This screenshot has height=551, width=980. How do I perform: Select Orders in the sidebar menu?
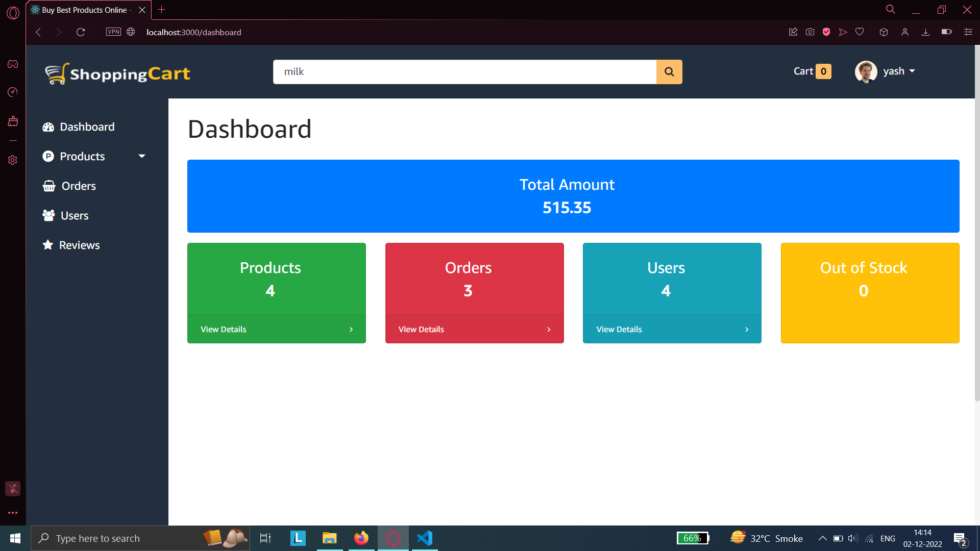78,186
